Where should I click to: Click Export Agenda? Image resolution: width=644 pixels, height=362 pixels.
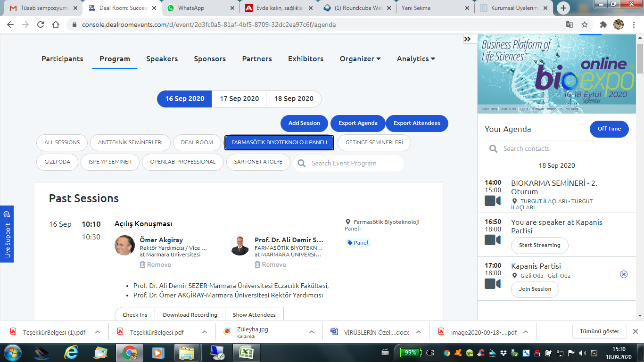point(358,123)
